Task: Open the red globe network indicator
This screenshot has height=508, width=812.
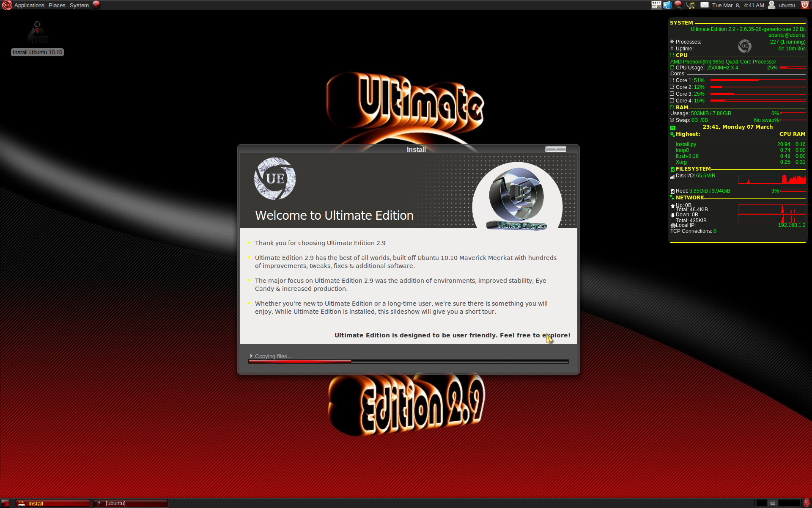Action: [x=678, y=5]
